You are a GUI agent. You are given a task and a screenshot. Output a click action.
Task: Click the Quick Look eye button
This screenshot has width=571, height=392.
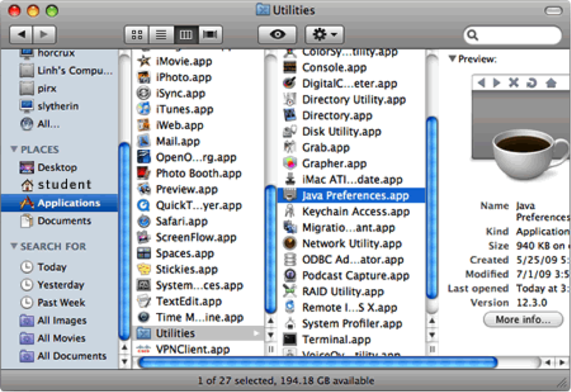(x=277, y=35)
